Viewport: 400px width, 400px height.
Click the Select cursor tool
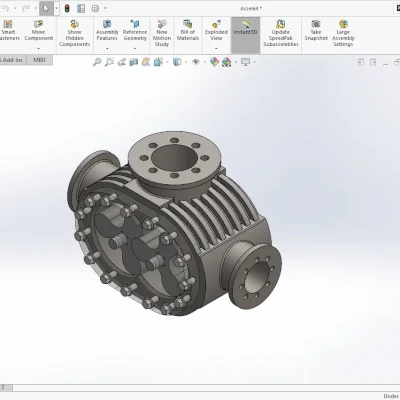click(46, 8)
